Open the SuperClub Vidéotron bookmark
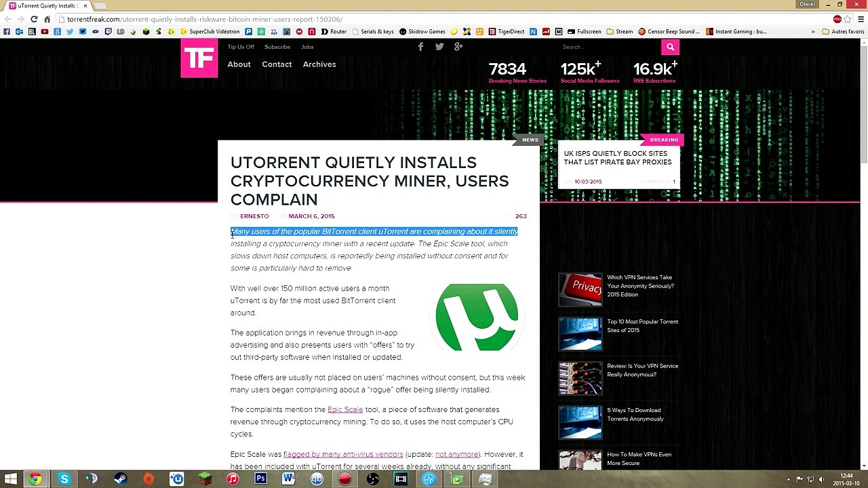The image size is (868, 488). click(x=210, y=31)
